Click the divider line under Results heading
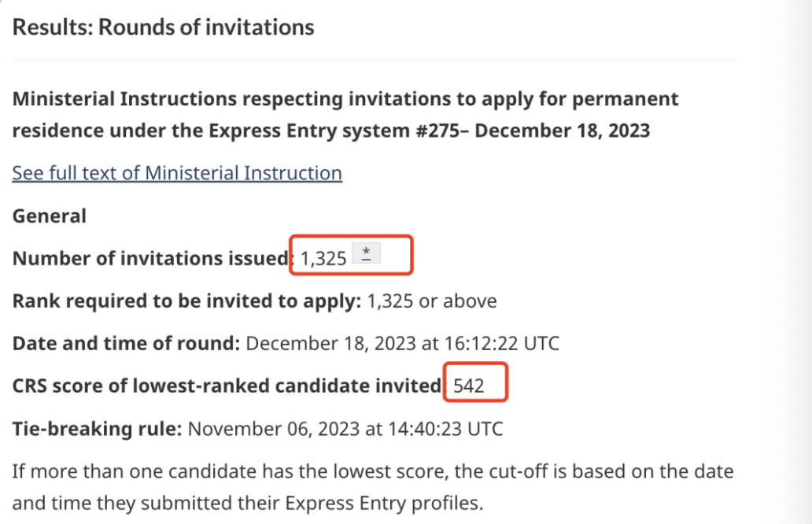This screenshot has width=812, height=524. [375, 61]
